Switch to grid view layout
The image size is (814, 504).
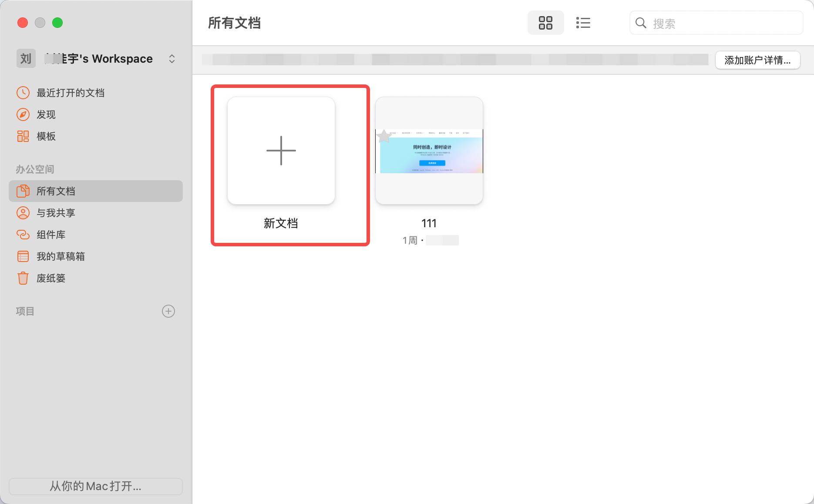click(545, 23)
